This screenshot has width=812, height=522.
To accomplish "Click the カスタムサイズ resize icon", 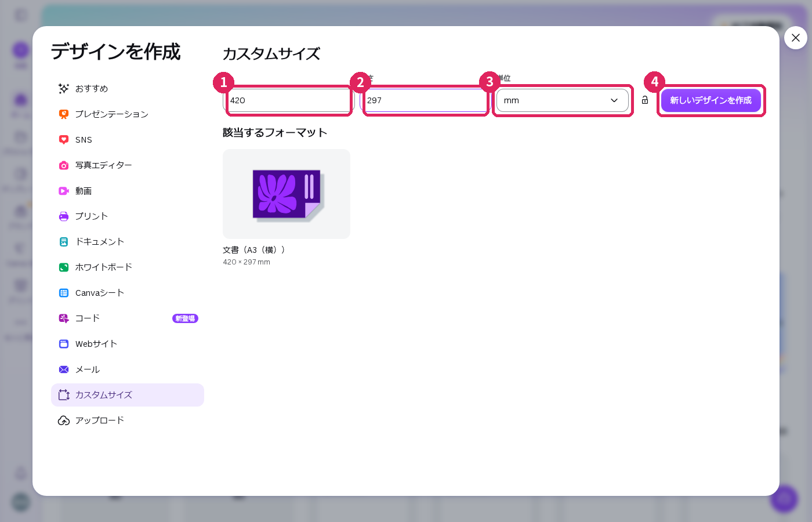I will (x=64, y=395).
